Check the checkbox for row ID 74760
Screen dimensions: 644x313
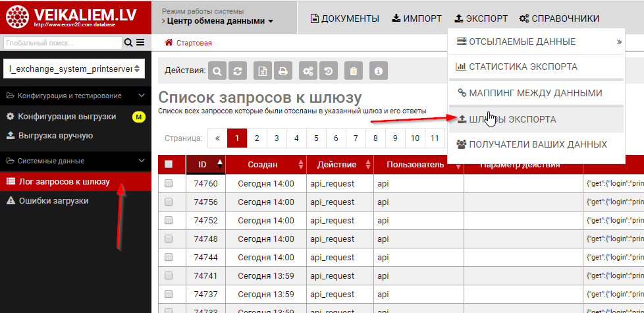coord(169,184)
